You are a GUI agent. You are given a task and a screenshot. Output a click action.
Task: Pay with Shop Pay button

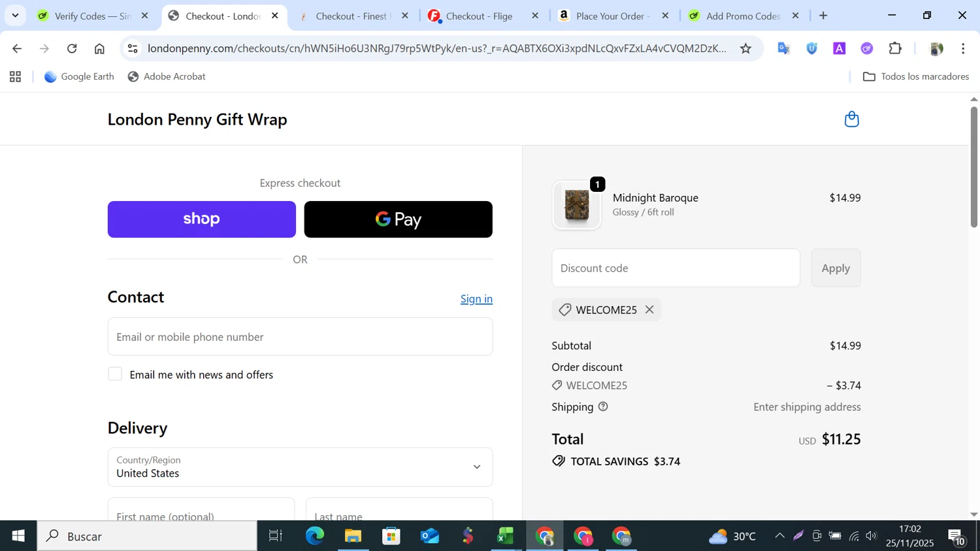coord(201,219)
